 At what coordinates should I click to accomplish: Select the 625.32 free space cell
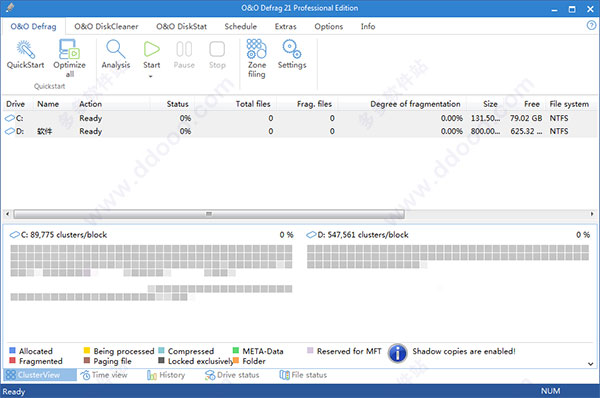[526, 131]
